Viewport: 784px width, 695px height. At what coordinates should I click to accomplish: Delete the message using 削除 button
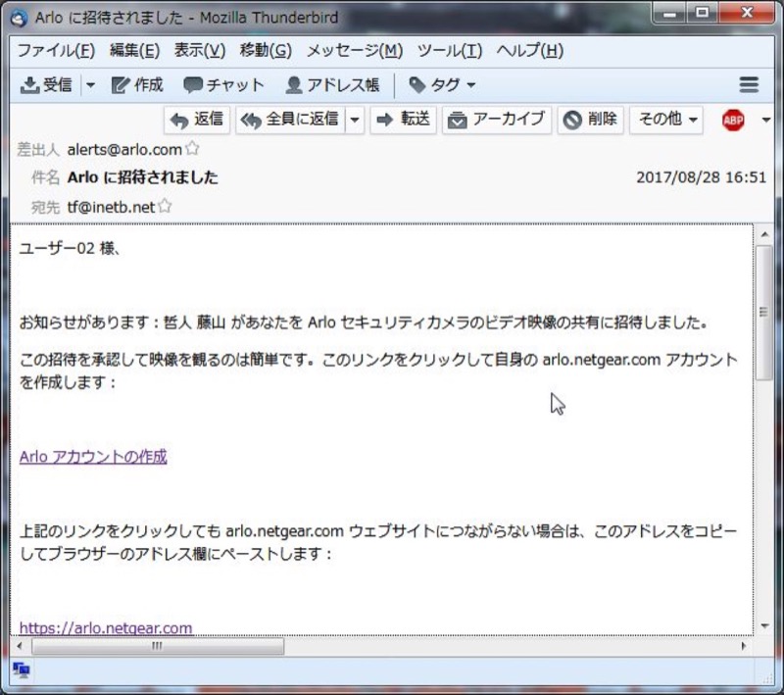[591, 120]
